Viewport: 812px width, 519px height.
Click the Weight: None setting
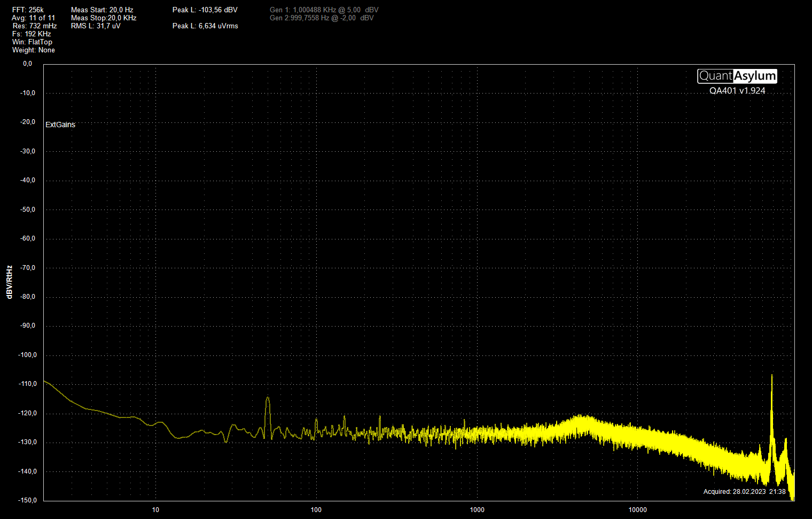(33, 50)
